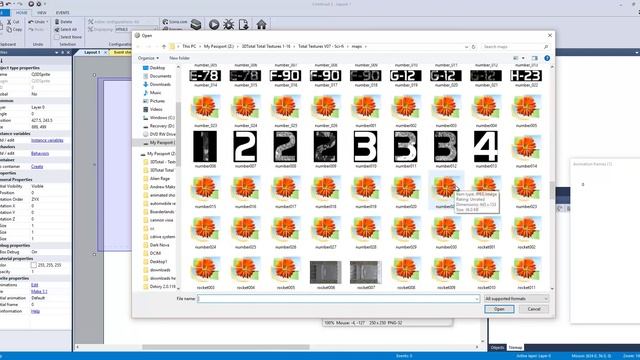Select Recovery (D:) drive in navigation pane
640x360 pixels.
click(161, 126)
